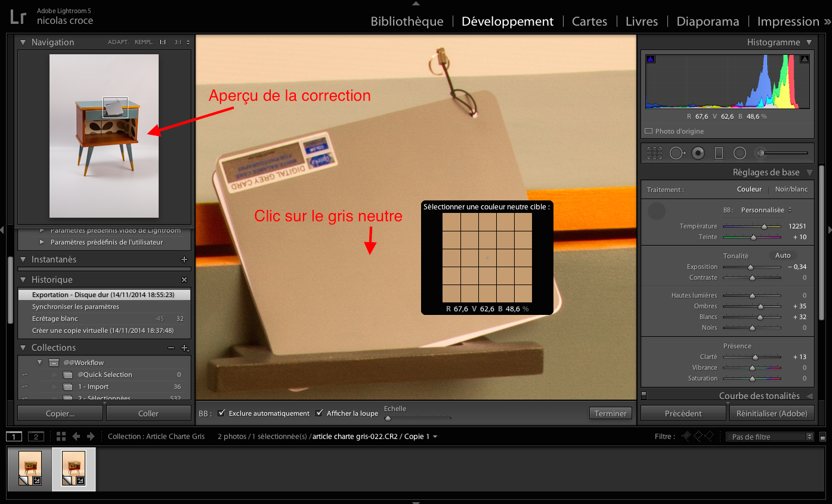The image size is (832, 504).
Task: Click the Réinitialiser (Adobe) button
Action: [x=771, y=413]
